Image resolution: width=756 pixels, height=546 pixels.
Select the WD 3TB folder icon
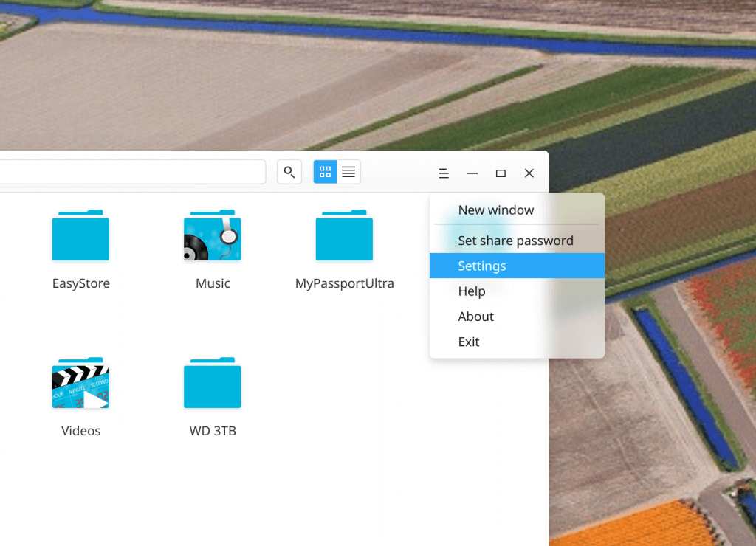tap(213, 384)
